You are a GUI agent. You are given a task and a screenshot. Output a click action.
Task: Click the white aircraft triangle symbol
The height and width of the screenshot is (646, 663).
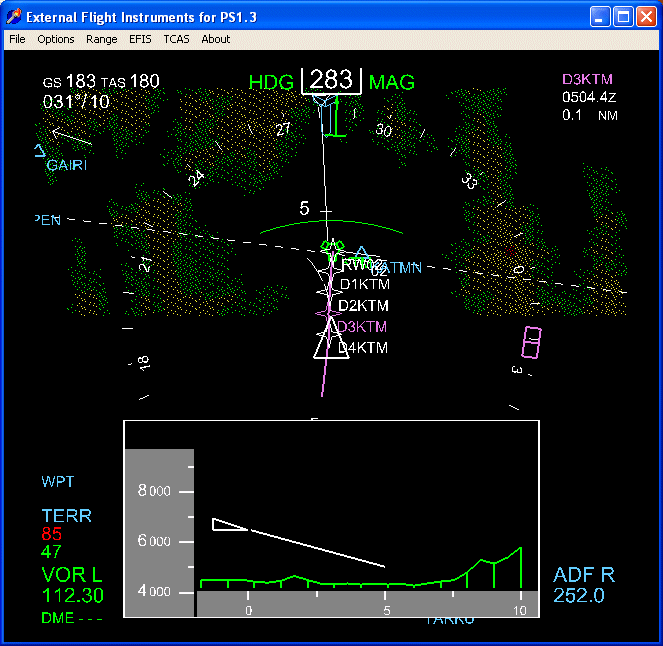(x=330, y=345)
